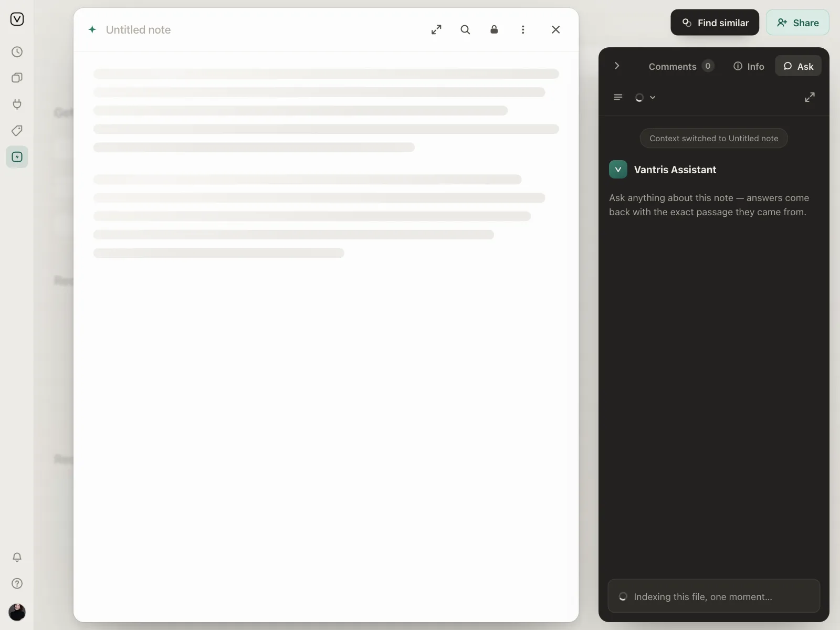This screenshot has height=630, width=840.
Task: Search within the note
Action: tap(465, 29)
